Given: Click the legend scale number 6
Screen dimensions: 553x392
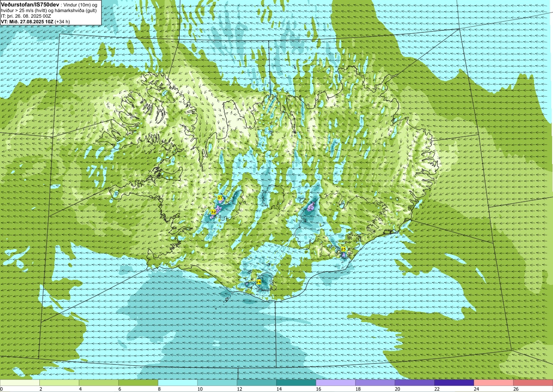Looking at the screenshot, I should [119, 389].
